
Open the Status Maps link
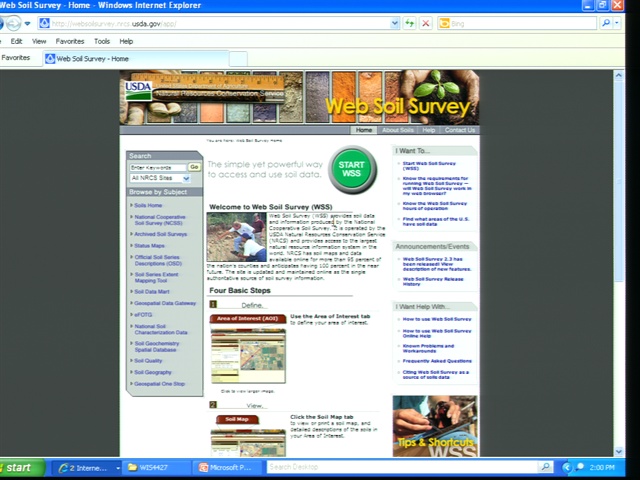click(x=149, y=246)
